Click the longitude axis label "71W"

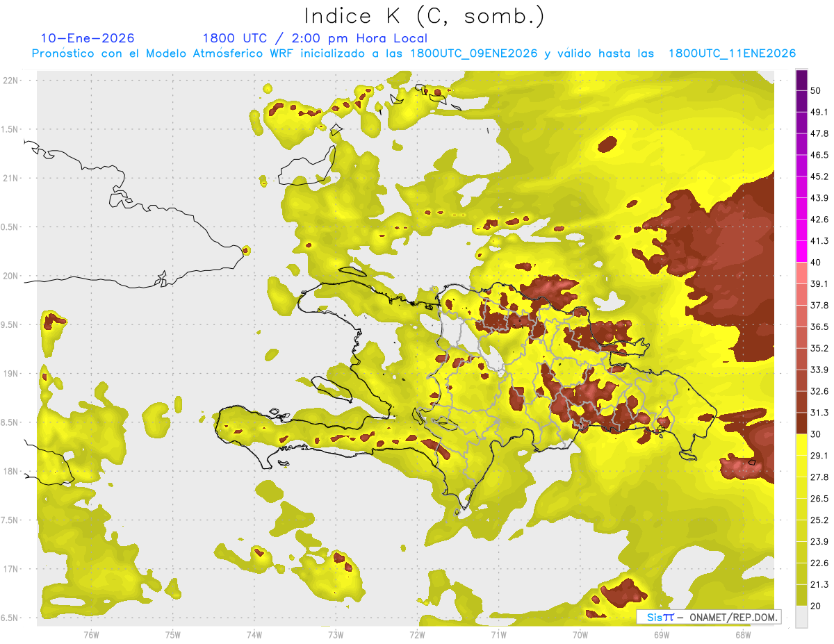pyautogui.click(x=498, y=634)
